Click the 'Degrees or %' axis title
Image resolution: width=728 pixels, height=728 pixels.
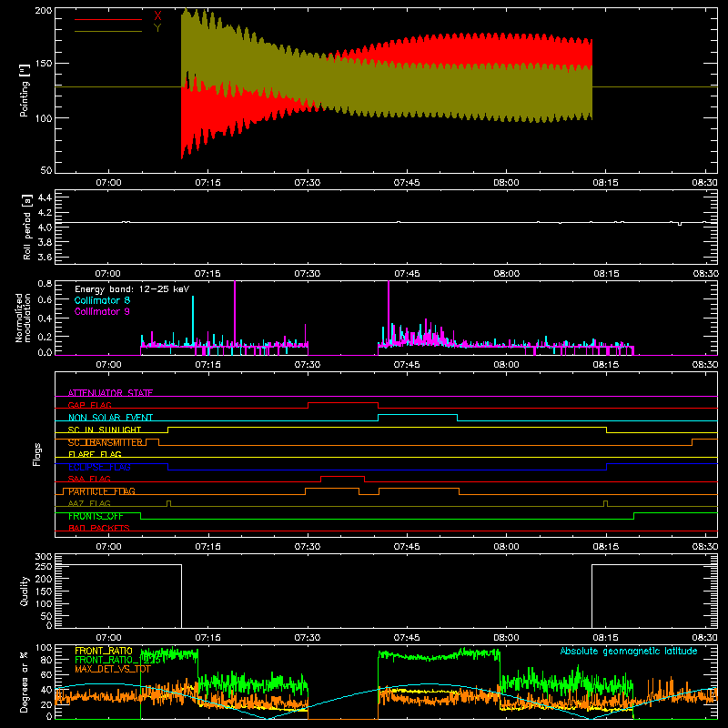click(24, 682)
